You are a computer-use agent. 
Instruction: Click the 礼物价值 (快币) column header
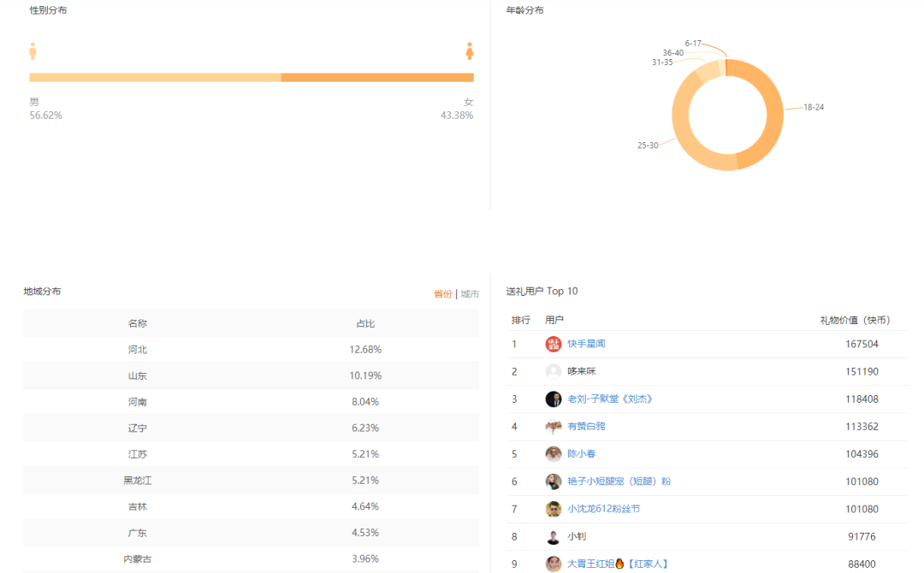[855, 321]
